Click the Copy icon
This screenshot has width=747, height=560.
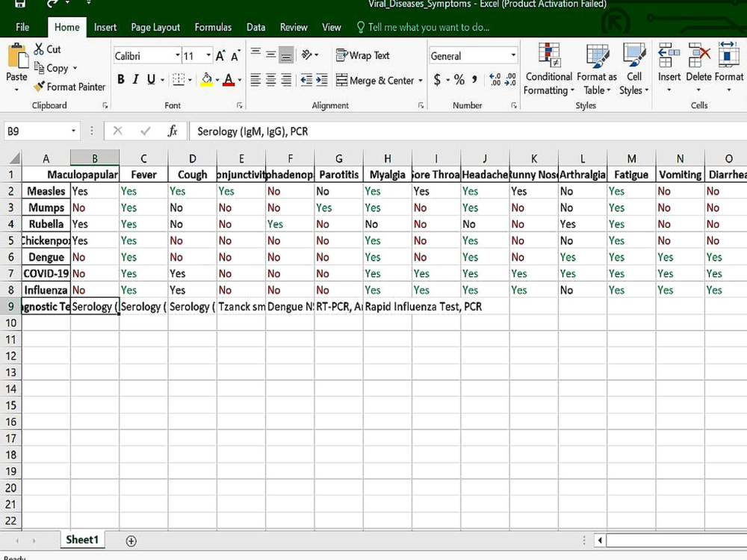tap(39, 68)
